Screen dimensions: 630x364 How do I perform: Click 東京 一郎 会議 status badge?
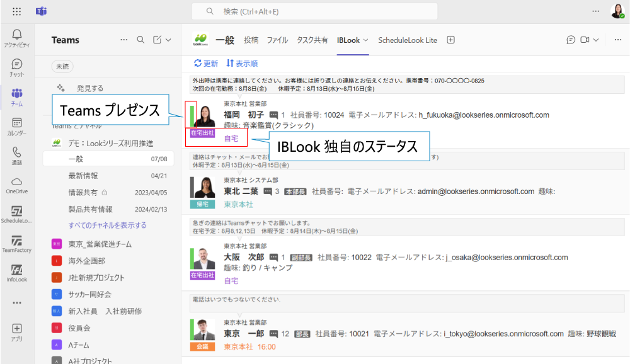(202, 346)
